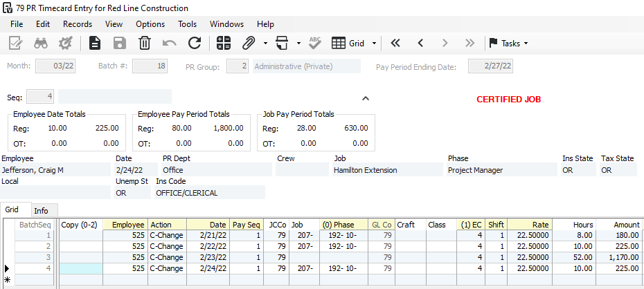Save record using the floppy disk icon
Viewport: 644px width, 289px height.
[120, 43]
